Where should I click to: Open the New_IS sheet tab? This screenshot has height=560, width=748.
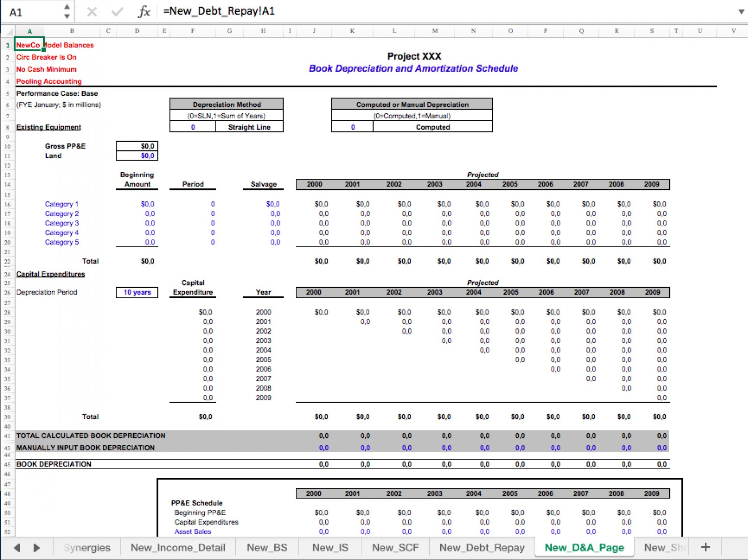click(330, 548)
